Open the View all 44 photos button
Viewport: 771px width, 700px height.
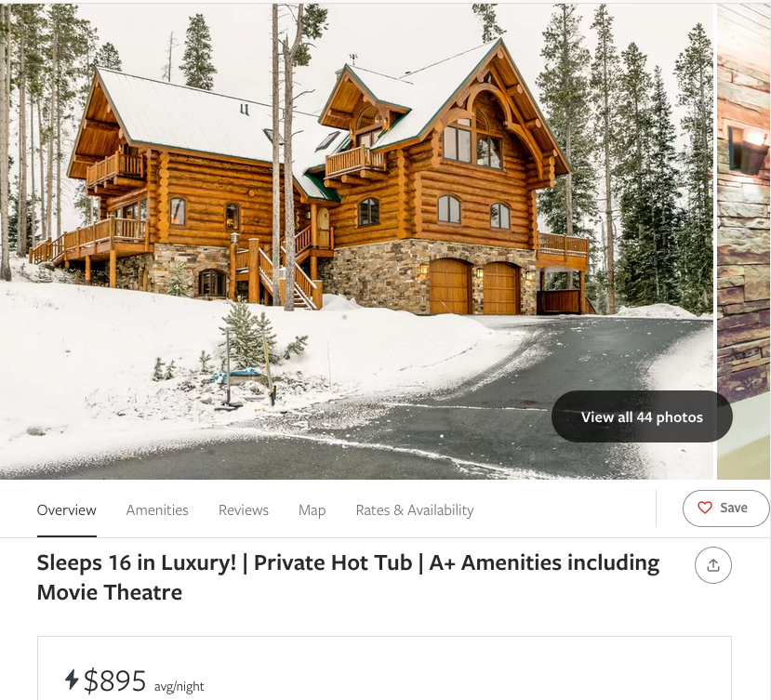pyautogui.click(x=642, y=416)
